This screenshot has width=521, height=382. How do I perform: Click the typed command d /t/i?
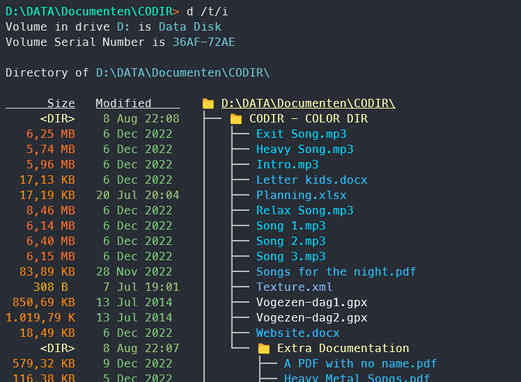point(207,12)
